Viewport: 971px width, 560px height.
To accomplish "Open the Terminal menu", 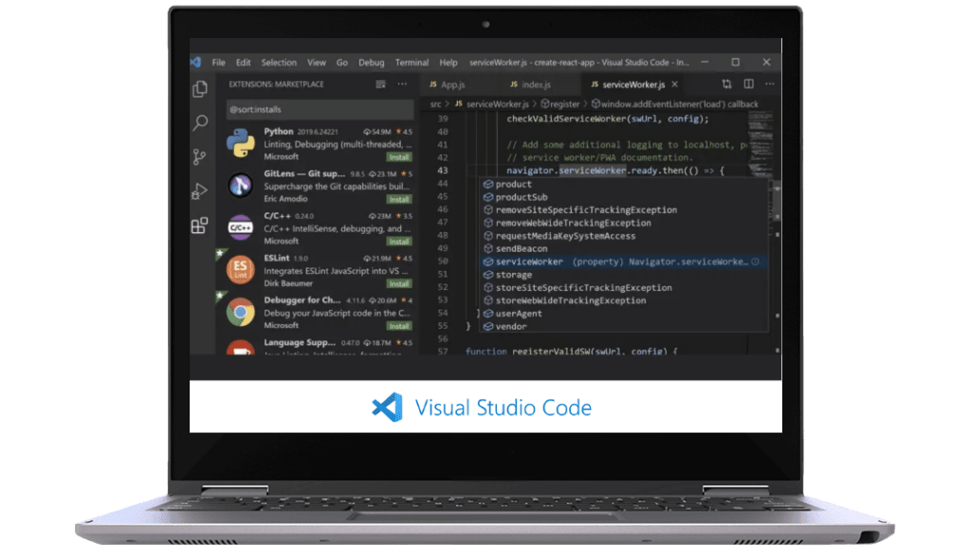I will pos(412,63).
